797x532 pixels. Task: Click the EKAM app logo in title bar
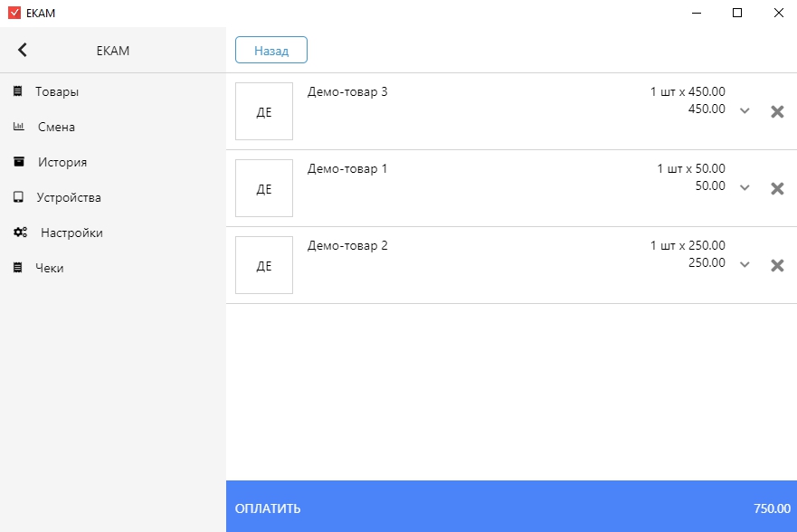coord(14,13)
